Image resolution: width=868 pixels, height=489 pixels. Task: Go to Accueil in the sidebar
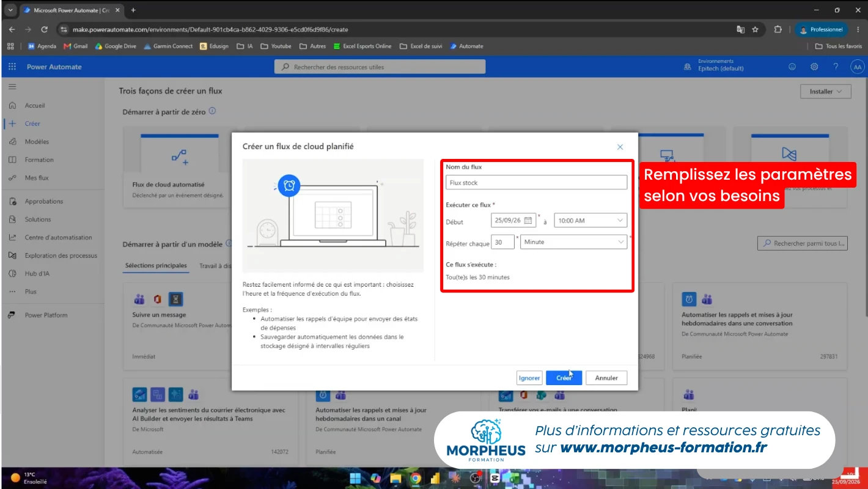pos(35,106)
